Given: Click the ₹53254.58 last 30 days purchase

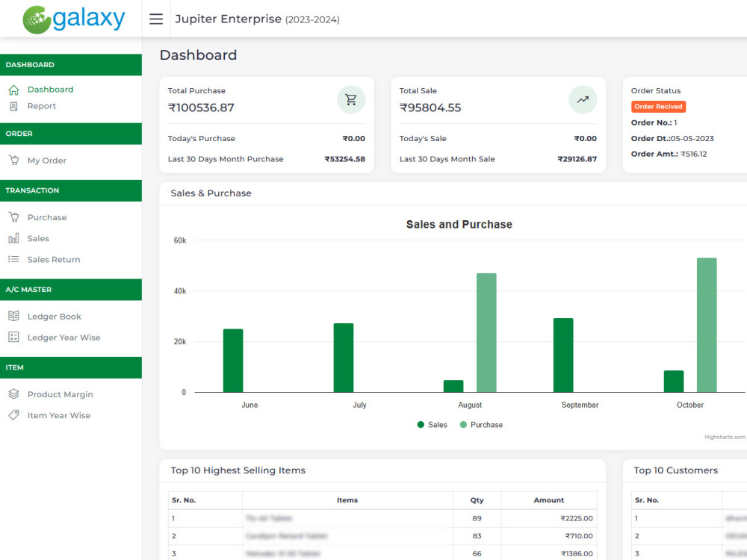Looking at the screenshot, I should [x=345, y=159].
